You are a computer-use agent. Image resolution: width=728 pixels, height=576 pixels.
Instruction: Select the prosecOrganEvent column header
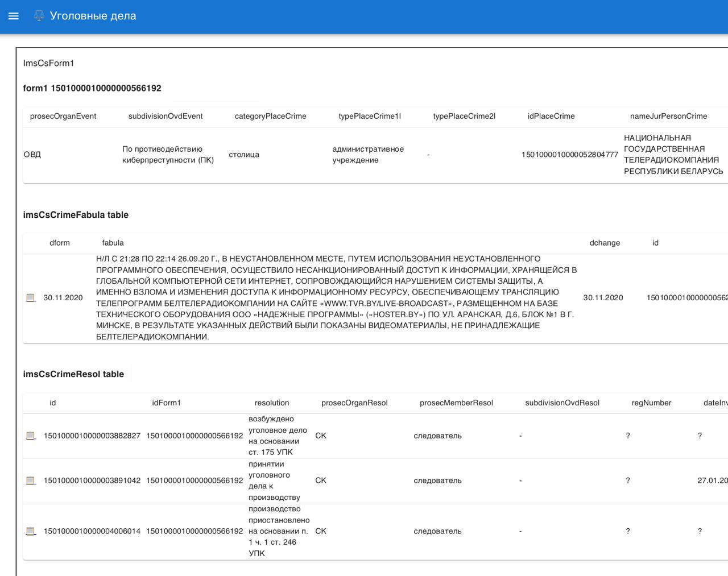63,116
